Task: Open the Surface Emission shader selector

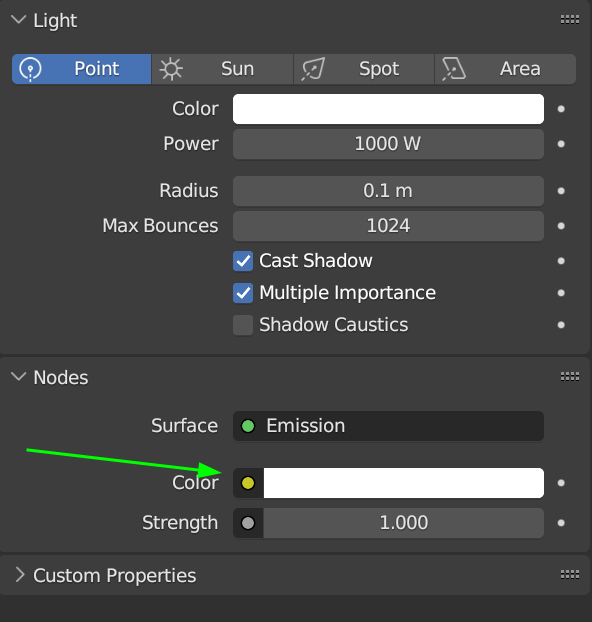Action: tap(388, 426)
